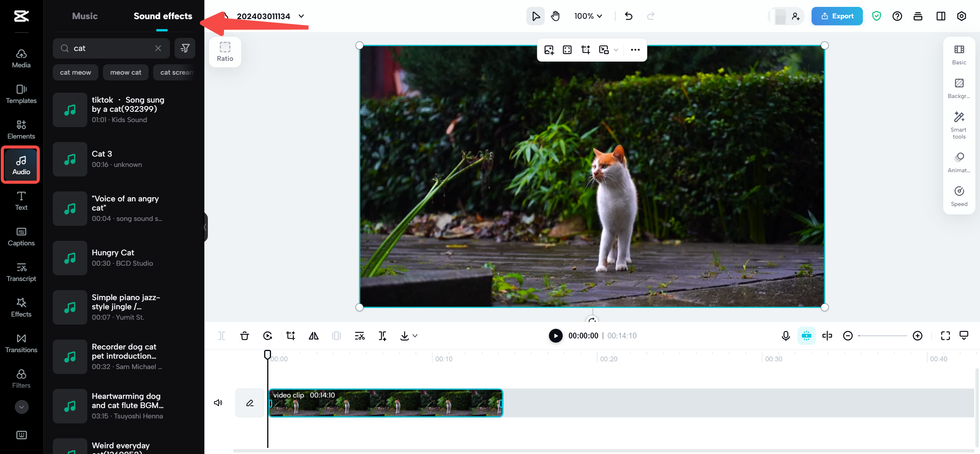This screenshot has width=980, height=454.
Task: Apply the 'meow cat' search suggestion
Action: click(x=126, y=72)
